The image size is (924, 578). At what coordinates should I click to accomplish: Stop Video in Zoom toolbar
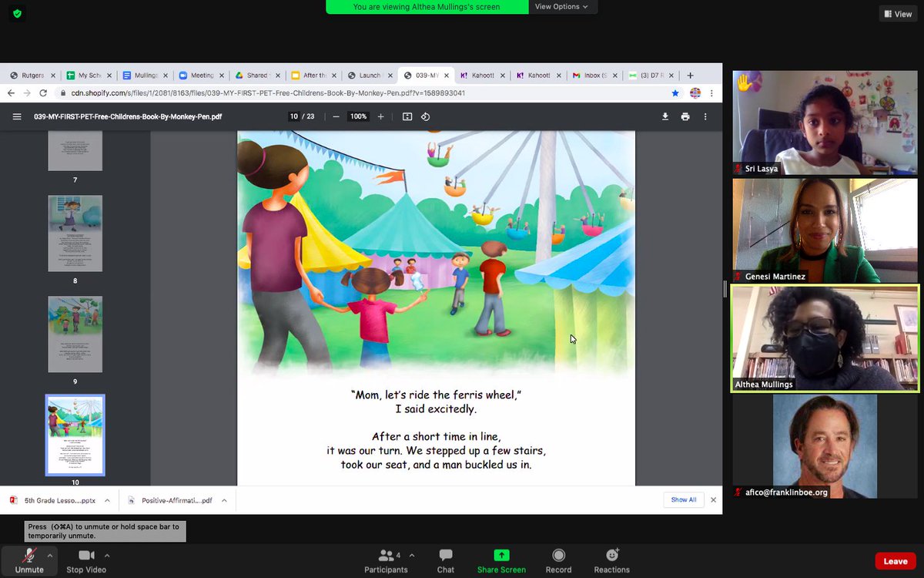[86, 561]
